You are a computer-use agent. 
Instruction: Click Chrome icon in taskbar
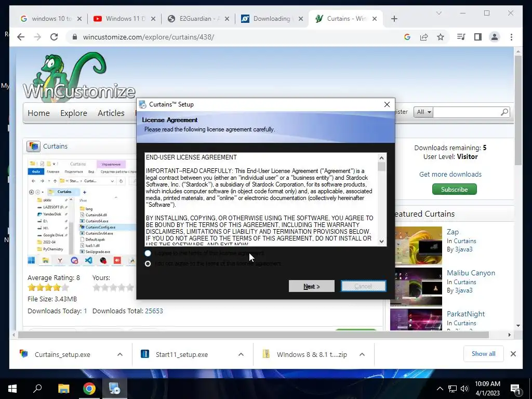[x=89, y=389]
